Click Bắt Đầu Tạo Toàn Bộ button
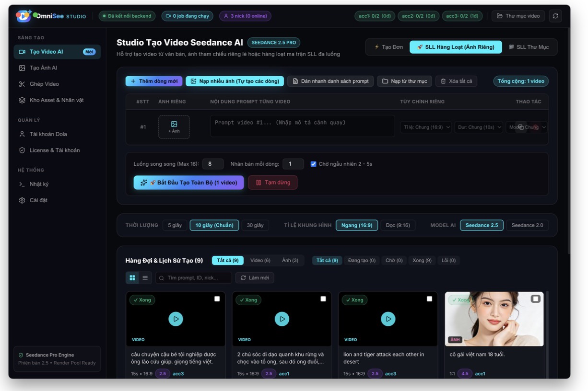The height and width of the screenshot is (391, 588). (188, 183)
